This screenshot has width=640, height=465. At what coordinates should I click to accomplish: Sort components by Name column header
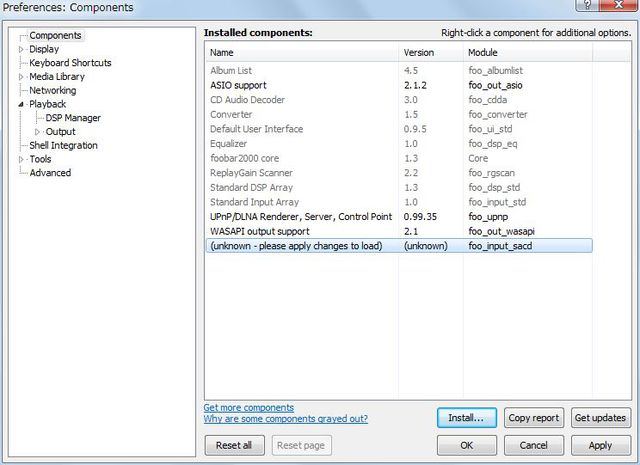point(302,53)
